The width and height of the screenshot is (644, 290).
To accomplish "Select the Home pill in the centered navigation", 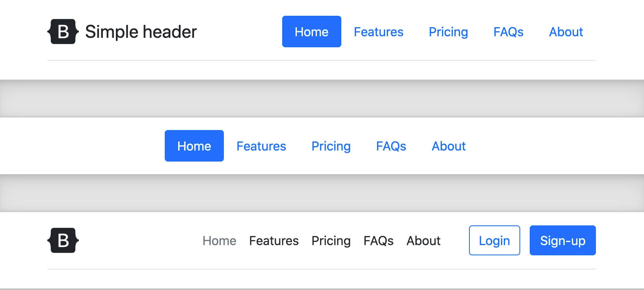I will click(194, 146).
